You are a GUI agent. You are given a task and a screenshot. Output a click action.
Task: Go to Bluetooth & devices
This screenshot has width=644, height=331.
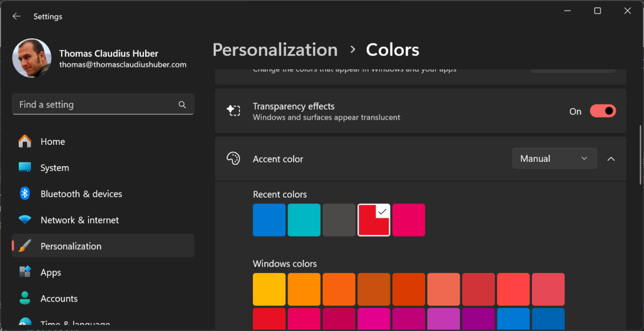[x=103, y=194]
